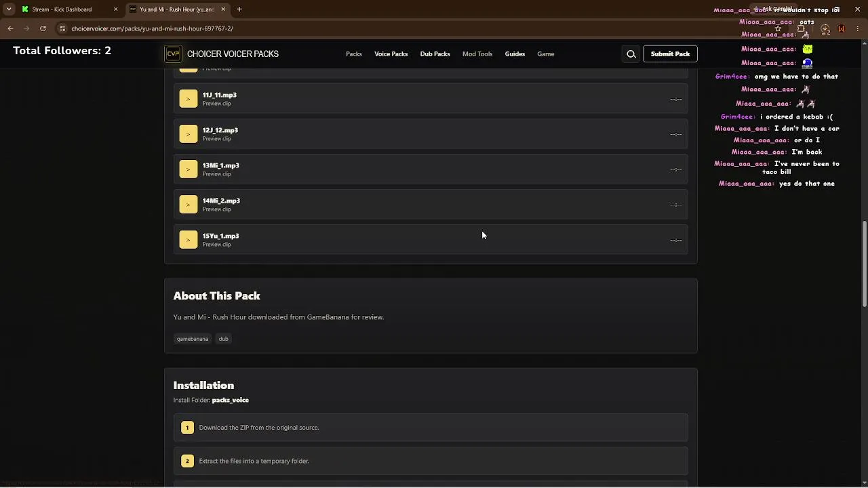Viewport: 868px width, 488px height.
Task: Click the Submit Pack button
Action: tap(670, 54)
